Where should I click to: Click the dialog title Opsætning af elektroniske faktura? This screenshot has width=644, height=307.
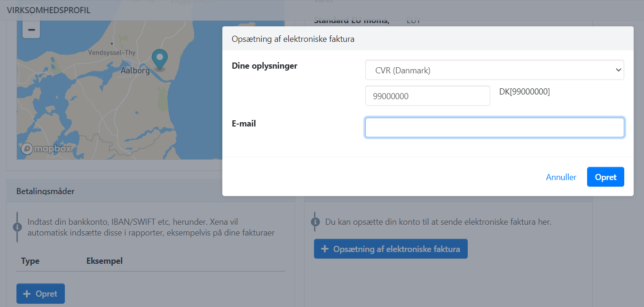coord(293,39)
